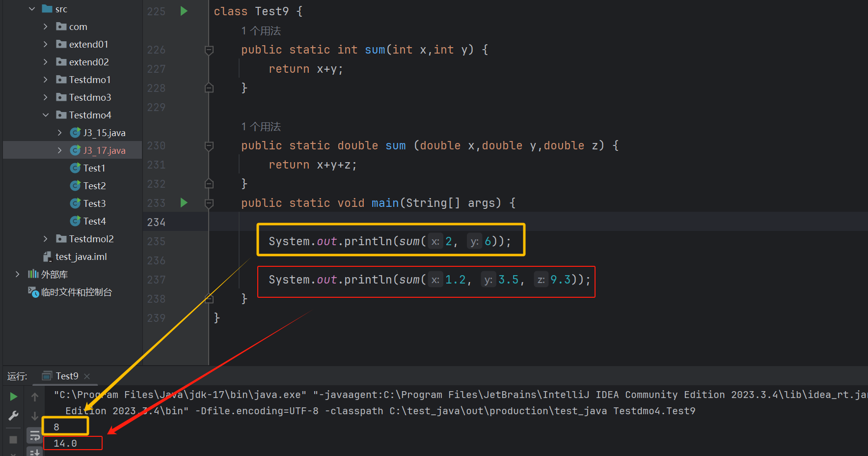
Task: Select the Testdmol2 package
Action: tap(85, 239)
